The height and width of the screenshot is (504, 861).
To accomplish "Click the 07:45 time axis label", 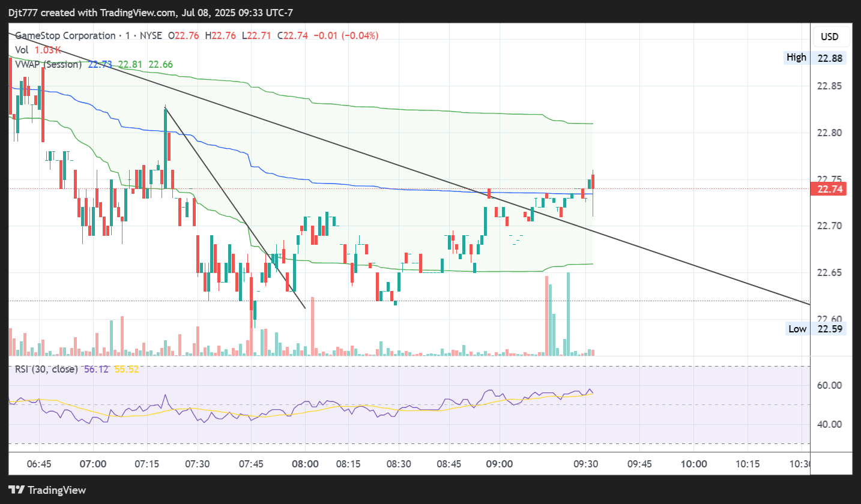I will click(x=250, y=464).
